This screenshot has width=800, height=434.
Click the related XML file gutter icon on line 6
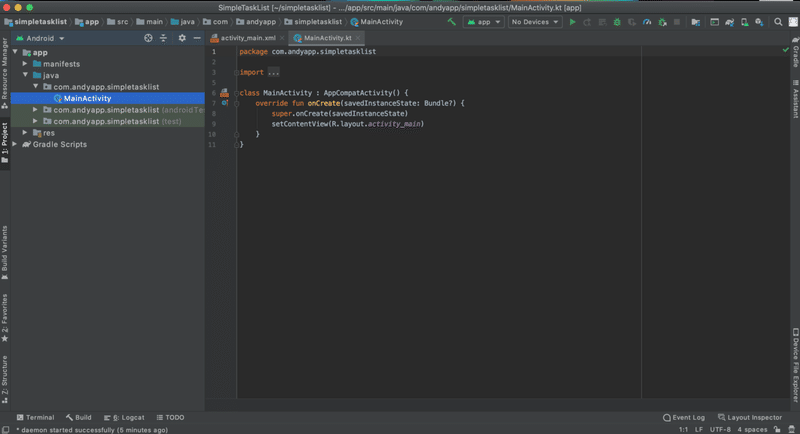coord(224,93)
